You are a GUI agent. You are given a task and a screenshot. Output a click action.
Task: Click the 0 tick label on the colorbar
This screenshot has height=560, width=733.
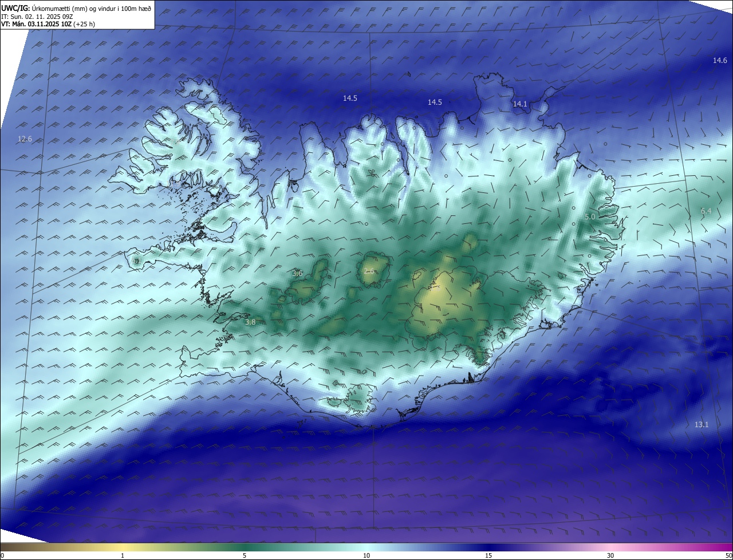click(2, 555)
